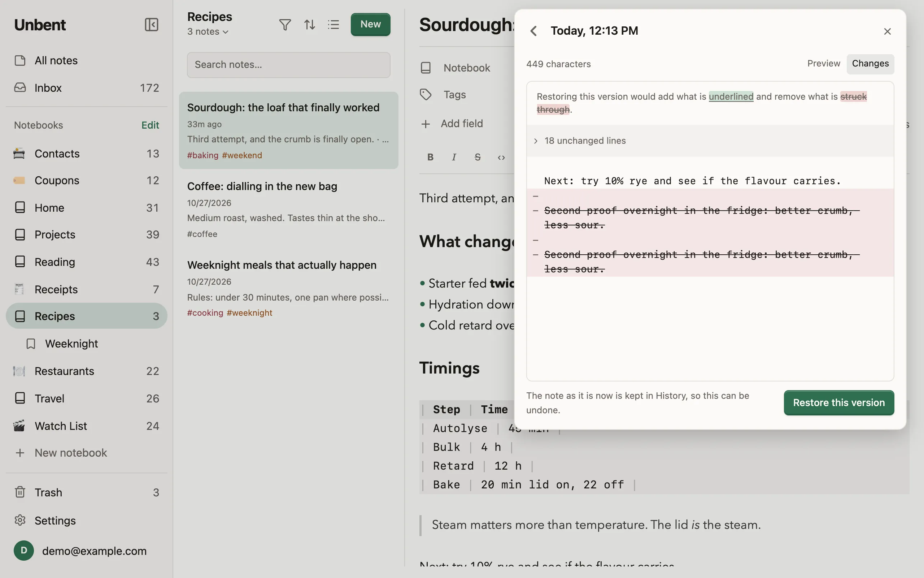Screen dimensions: 924x578
Task: Select Weeknight meals that actually happen note
Action: pos(289,288)
